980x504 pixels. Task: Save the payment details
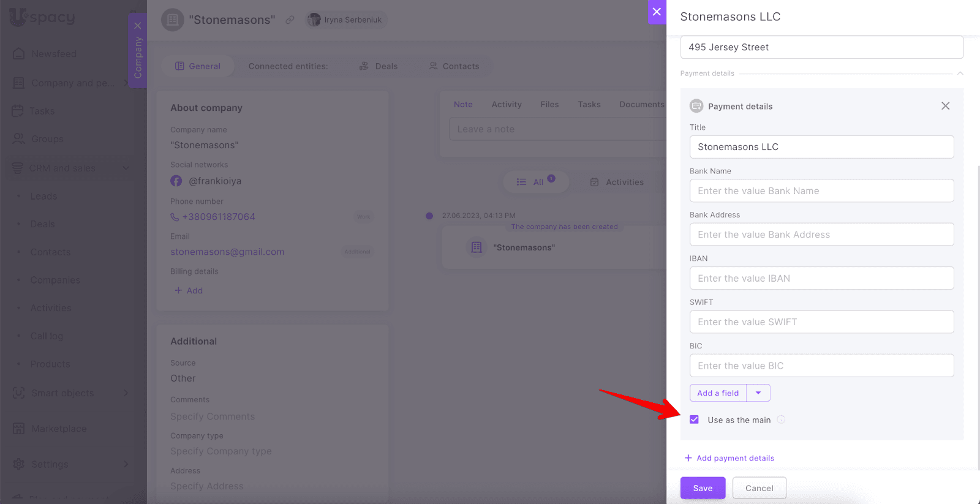pos(703,488)
